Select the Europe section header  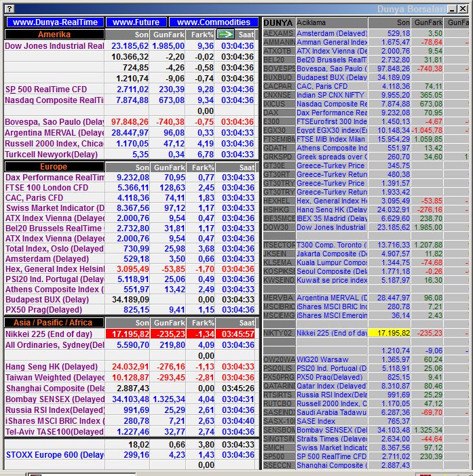pyautogui.click(x=54, y=167)
